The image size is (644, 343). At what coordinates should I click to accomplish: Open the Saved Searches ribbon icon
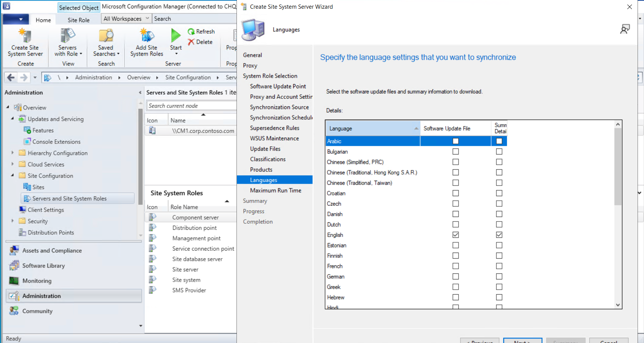(106, 36)
